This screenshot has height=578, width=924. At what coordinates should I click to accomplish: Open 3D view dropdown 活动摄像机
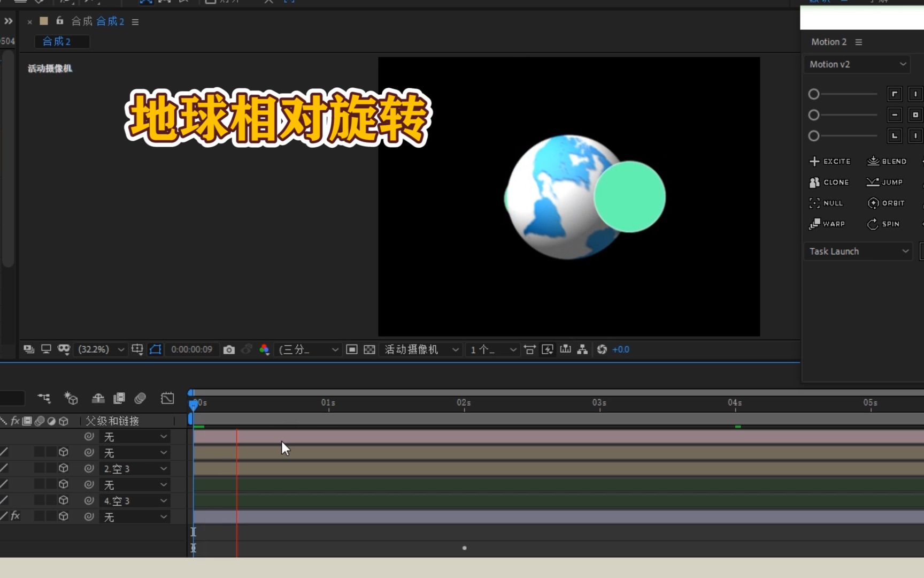[421, 349]
